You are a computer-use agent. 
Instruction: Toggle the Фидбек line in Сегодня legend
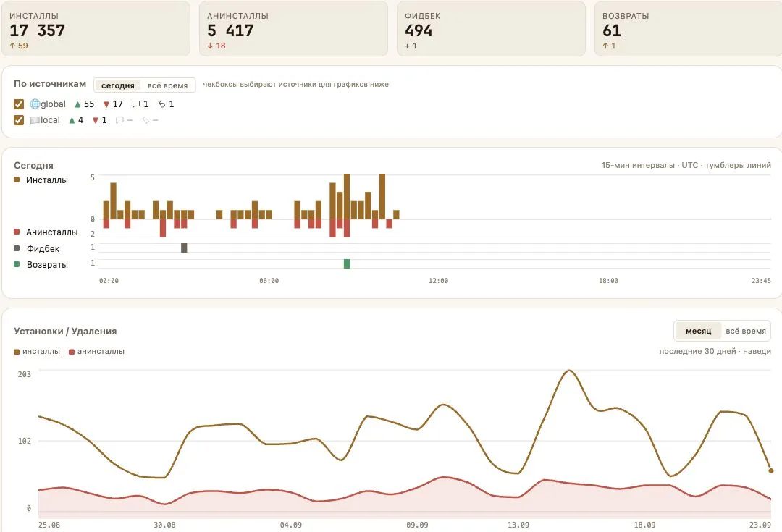(x=36, y=249)
